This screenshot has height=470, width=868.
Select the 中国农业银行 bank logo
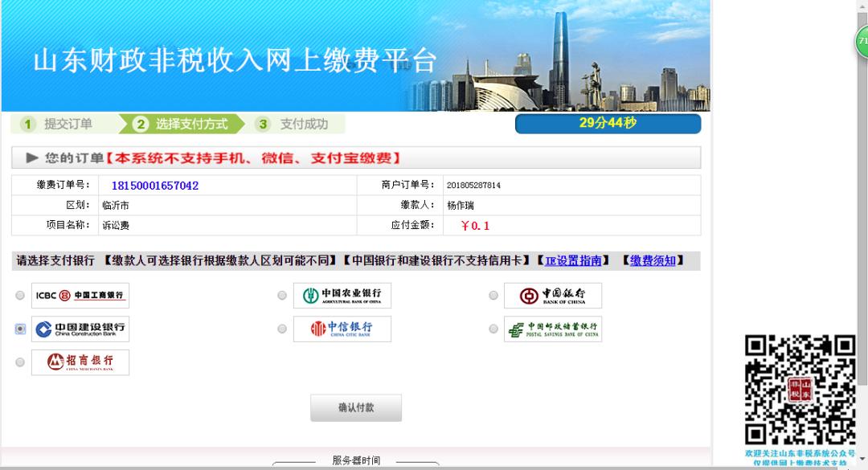pos(342,295)
